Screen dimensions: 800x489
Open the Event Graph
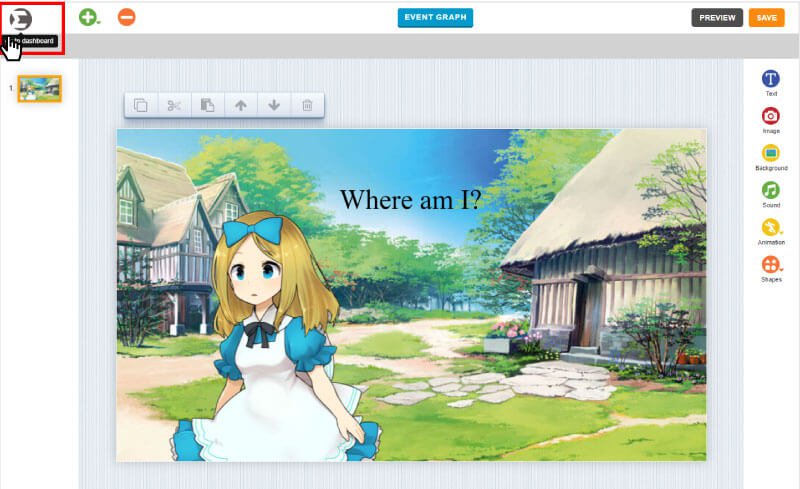pos(435,17)
